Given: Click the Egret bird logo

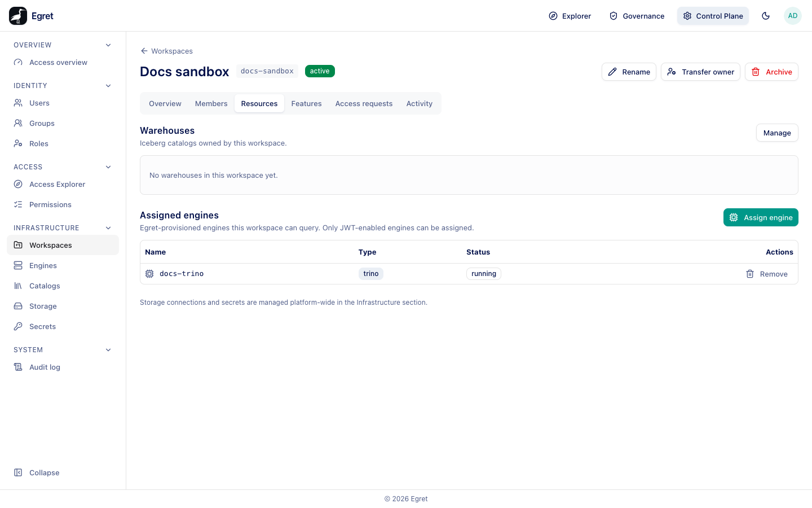Looking at the screenshot, I should click(18, 16).
